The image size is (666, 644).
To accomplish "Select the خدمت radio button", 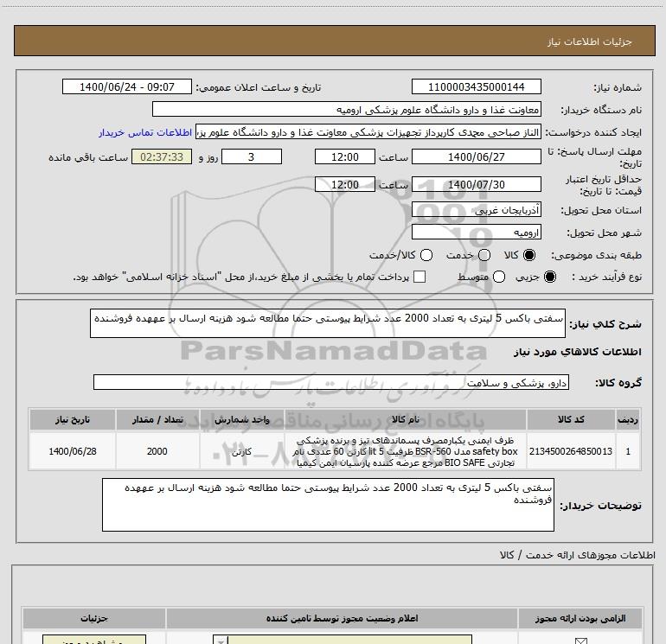I will (x=483, y=255).
